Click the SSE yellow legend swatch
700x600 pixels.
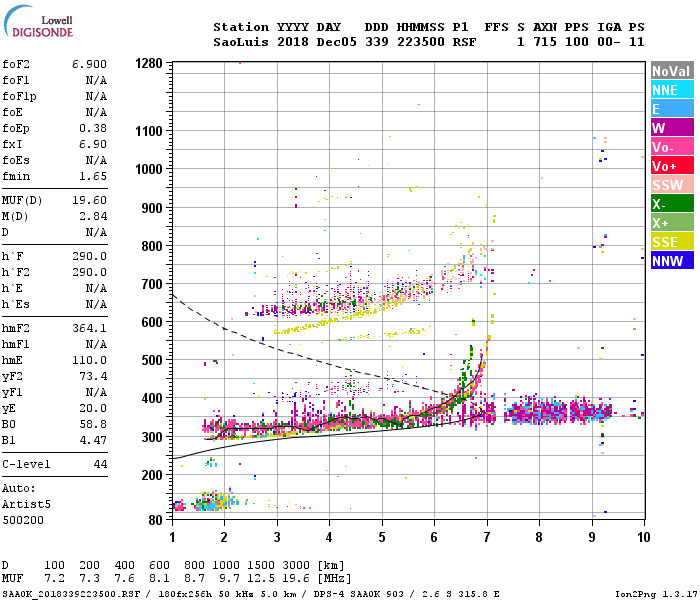(672, 242)
